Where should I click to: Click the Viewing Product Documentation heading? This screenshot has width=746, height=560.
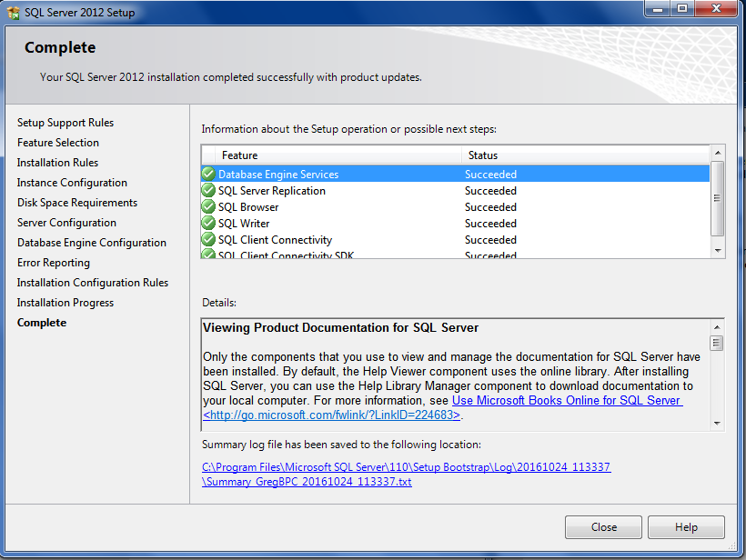click(x=340, y=327)
